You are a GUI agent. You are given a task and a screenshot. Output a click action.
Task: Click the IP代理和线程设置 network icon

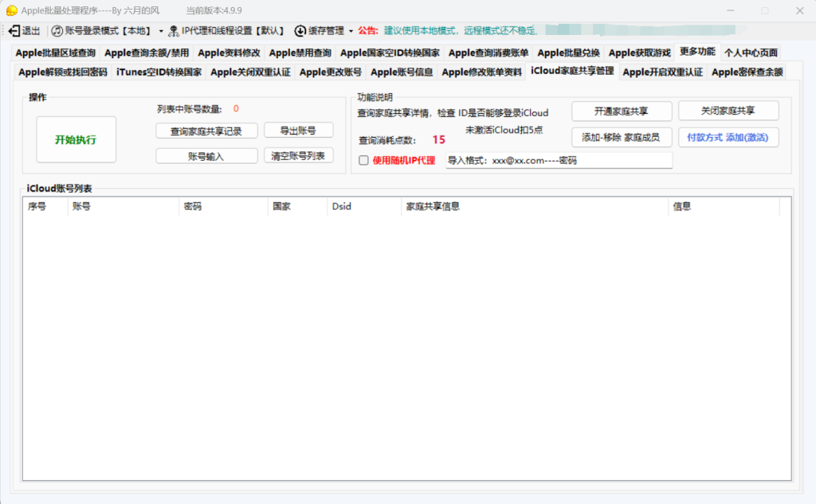[x=173, y=31]
